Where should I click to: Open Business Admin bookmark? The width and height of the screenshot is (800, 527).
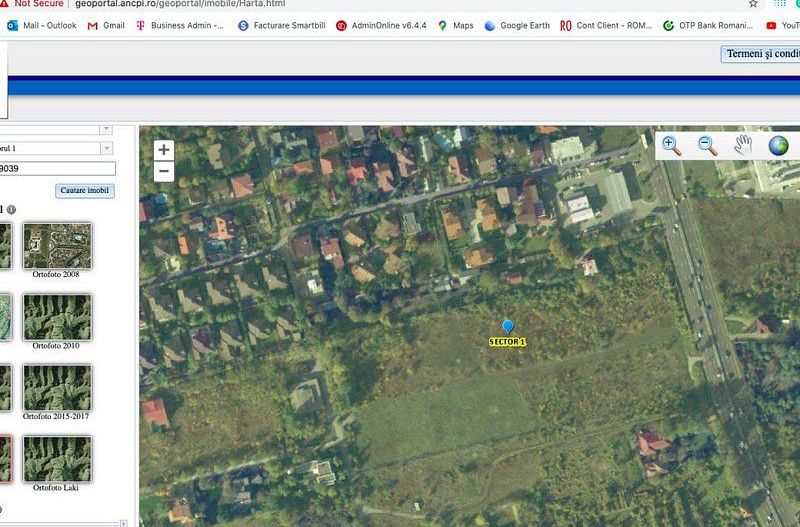point(180,26)
